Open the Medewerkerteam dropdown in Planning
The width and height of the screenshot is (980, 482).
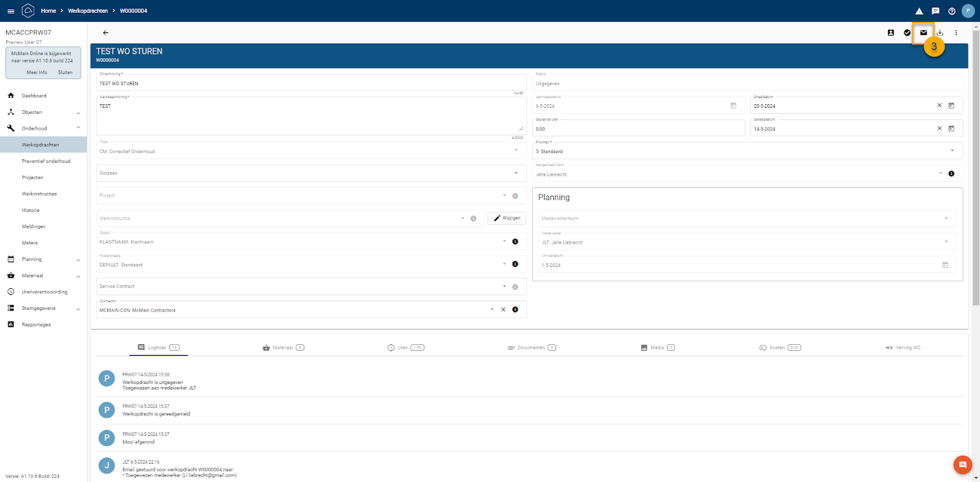[x=946, y=219]
